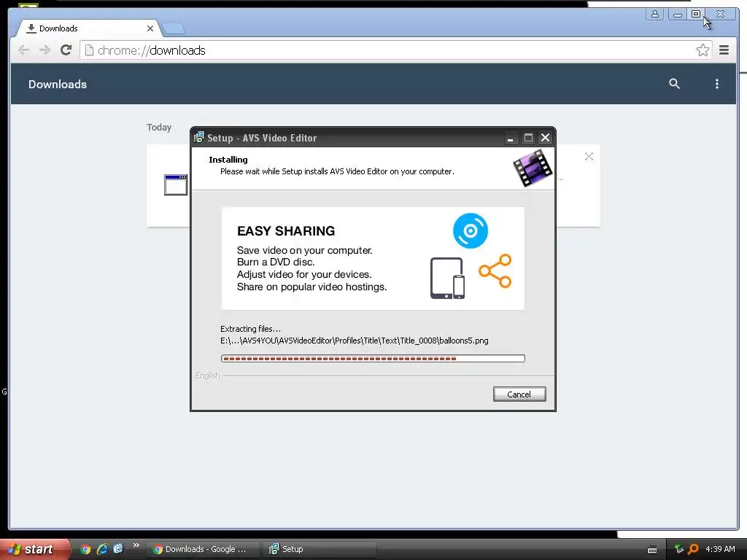747x560 pixels.
Task: Click the Chrome forward arrow
Action: click(x=44, y=50)
